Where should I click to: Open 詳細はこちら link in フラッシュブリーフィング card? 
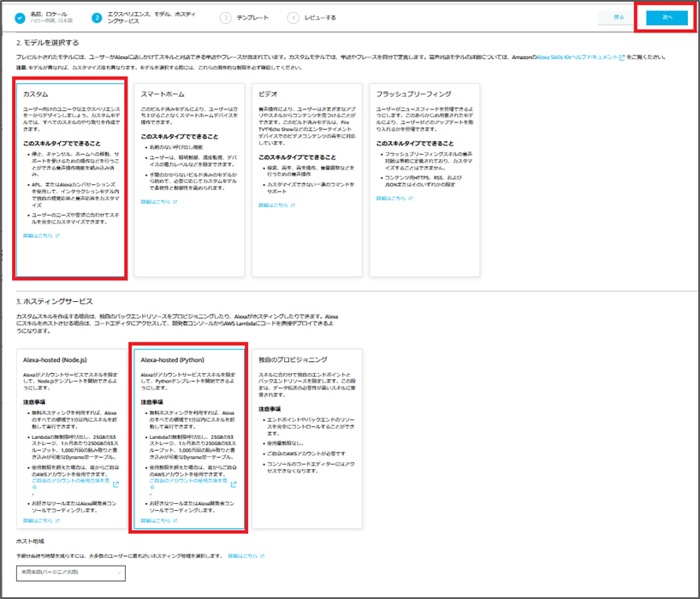click(390, 199)
